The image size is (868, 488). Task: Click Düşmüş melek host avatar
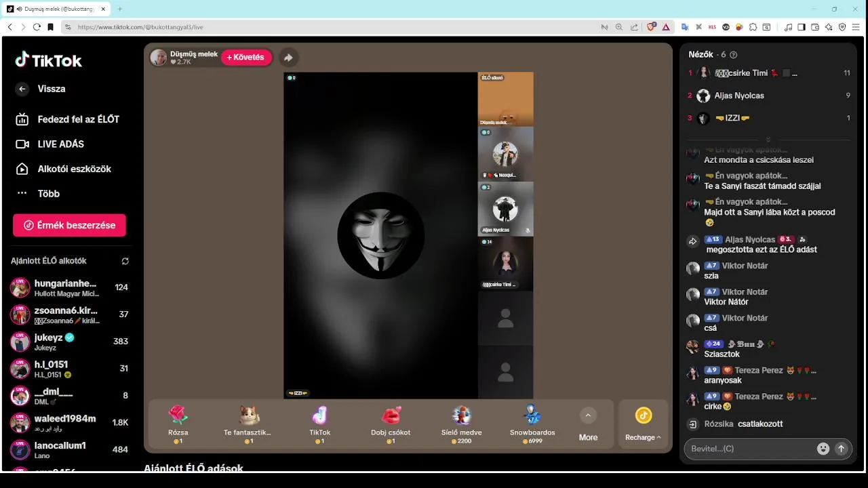[x=159, y=58]
